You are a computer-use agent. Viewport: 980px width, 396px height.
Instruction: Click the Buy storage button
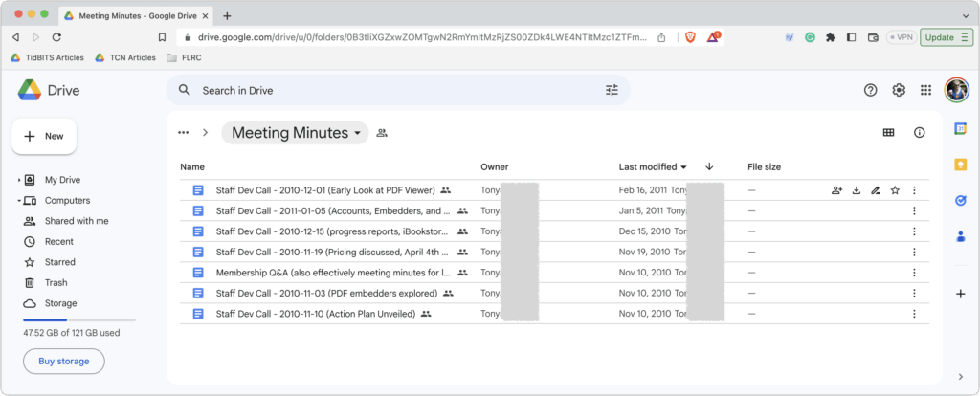click(x=64, y=361)
